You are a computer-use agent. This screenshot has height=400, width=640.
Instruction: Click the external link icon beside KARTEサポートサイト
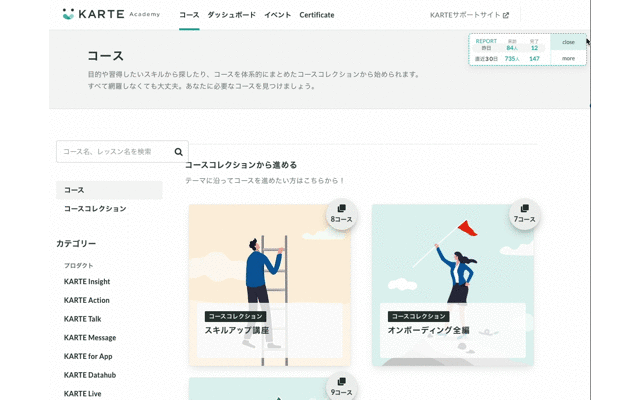coord(506,15)
